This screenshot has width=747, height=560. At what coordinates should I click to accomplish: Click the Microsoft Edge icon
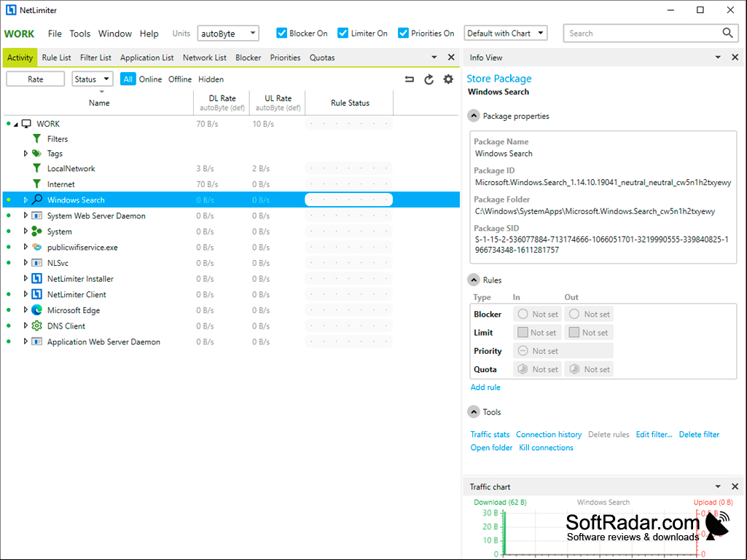click(x=36, y=310)
